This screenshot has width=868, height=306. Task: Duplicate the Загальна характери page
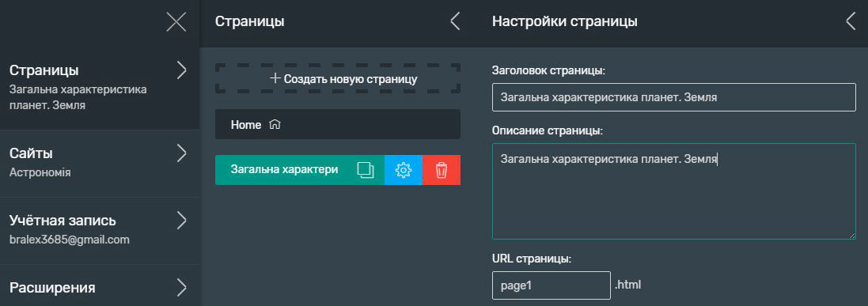coord(366,170)
